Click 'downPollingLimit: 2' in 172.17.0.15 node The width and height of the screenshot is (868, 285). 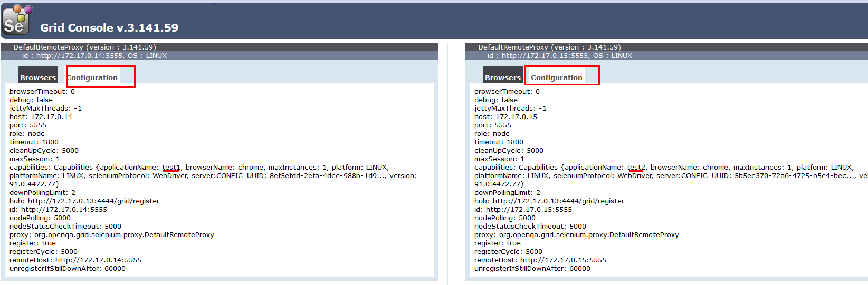[x=507, y=193]
